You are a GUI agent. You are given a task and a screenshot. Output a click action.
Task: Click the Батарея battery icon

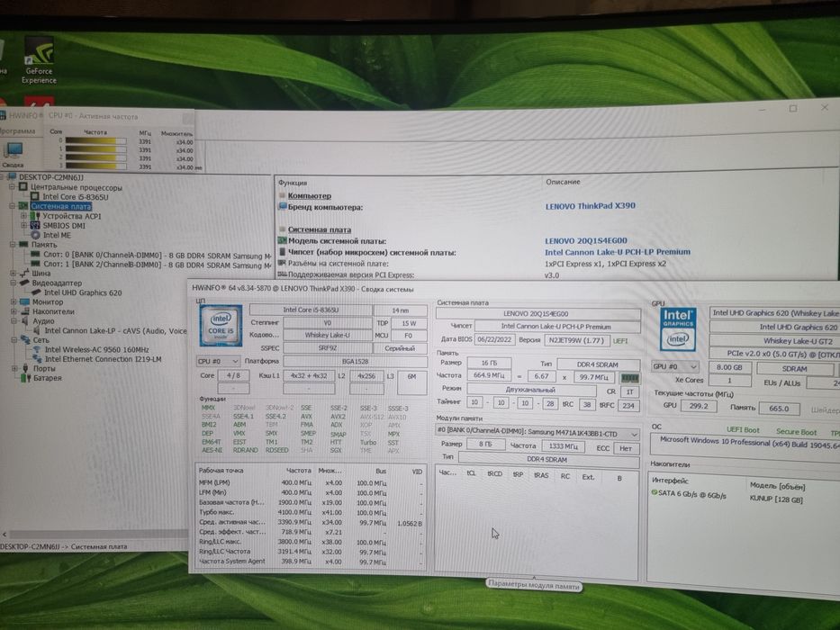click(x=26, y=378)
